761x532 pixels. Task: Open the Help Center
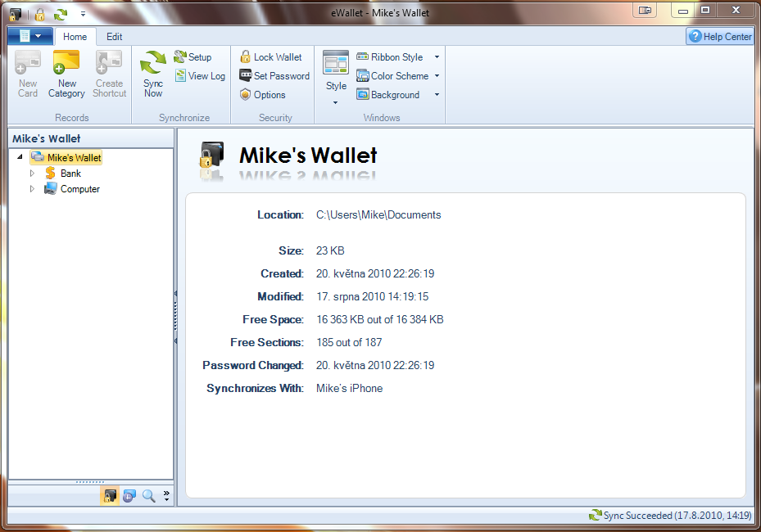point(720,37)
